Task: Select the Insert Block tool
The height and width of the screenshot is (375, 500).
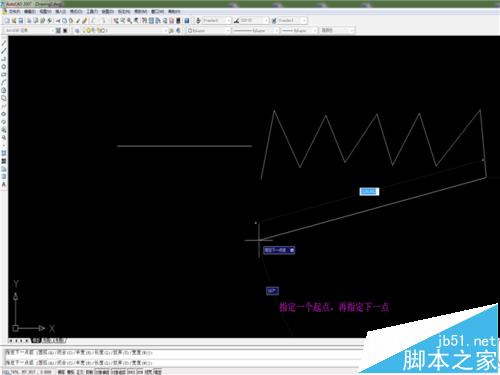Action: (x=4, y=129)
